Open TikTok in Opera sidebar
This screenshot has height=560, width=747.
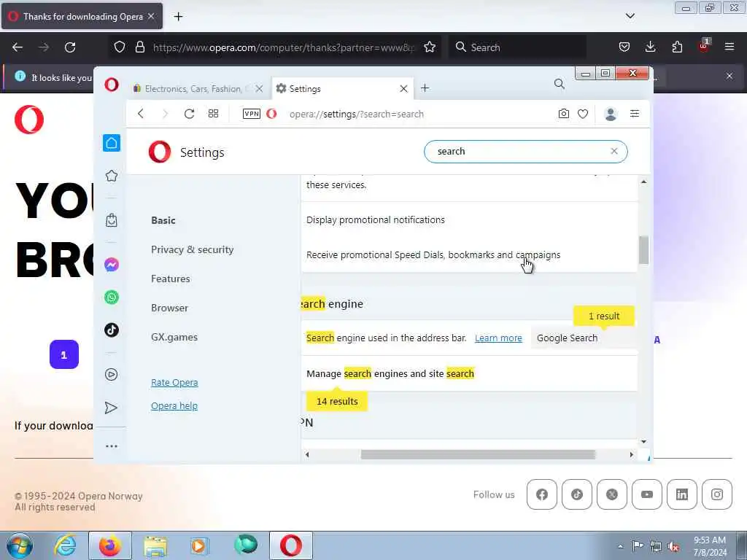coord(112,330)
